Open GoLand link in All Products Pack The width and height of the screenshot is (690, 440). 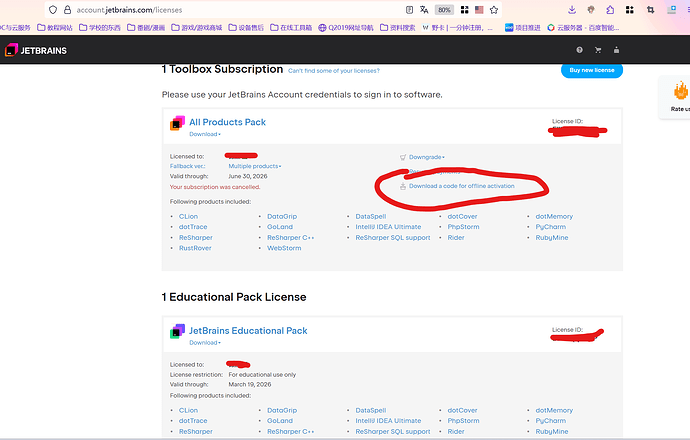[x=280, y=227]
